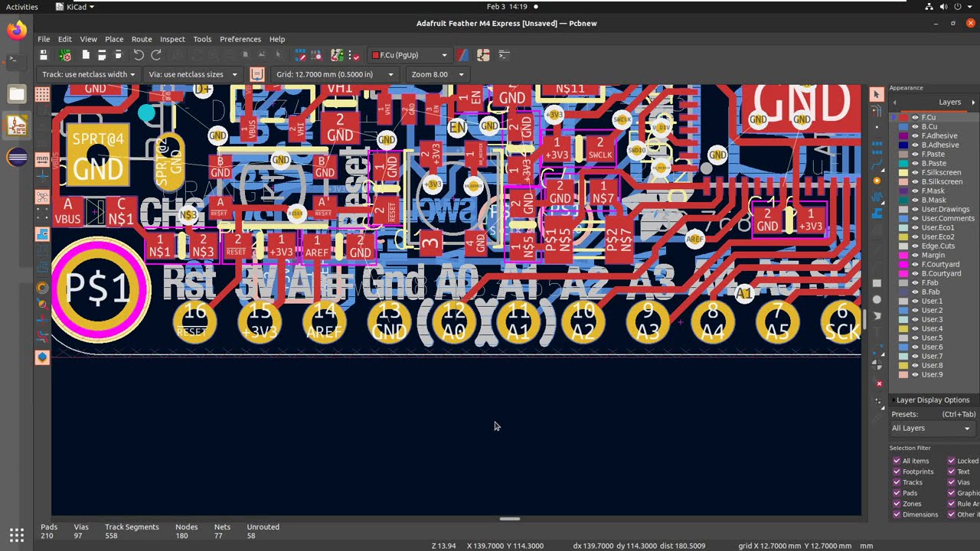Open the grid size dropdown
The height and width of the screenshot is (551, 980).
tap(335, 74)
